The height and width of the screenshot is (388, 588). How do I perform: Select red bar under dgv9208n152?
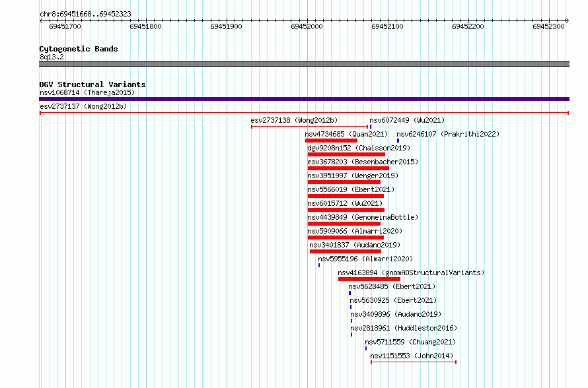[x=346, y=154]
